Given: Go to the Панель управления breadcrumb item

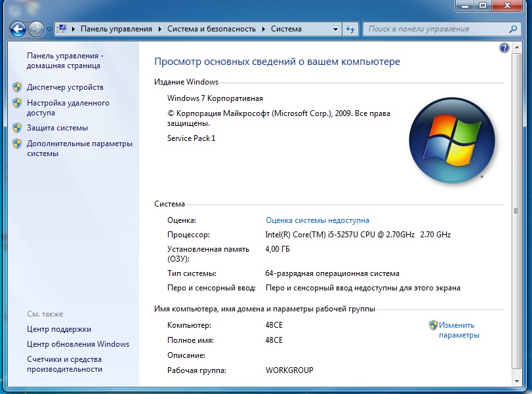Looking at the screenshot, I should click(116, 29).
